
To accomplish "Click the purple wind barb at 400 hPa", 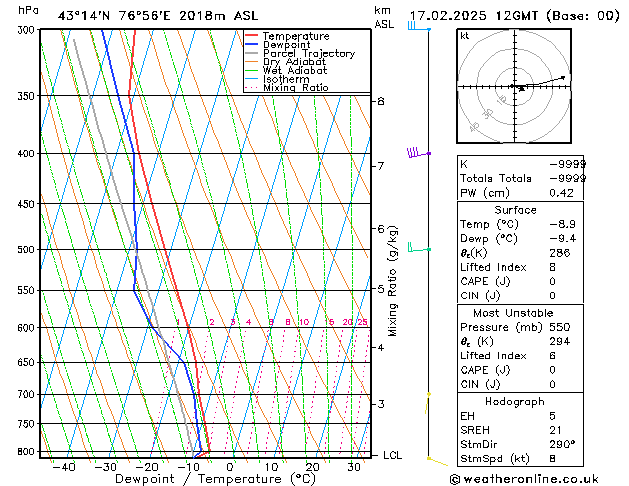I will coord(417,153).
